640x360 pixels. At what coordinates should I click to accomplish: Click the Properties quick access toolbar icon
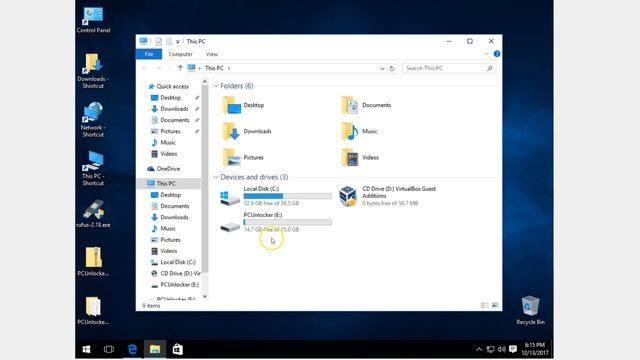(159, 41)
